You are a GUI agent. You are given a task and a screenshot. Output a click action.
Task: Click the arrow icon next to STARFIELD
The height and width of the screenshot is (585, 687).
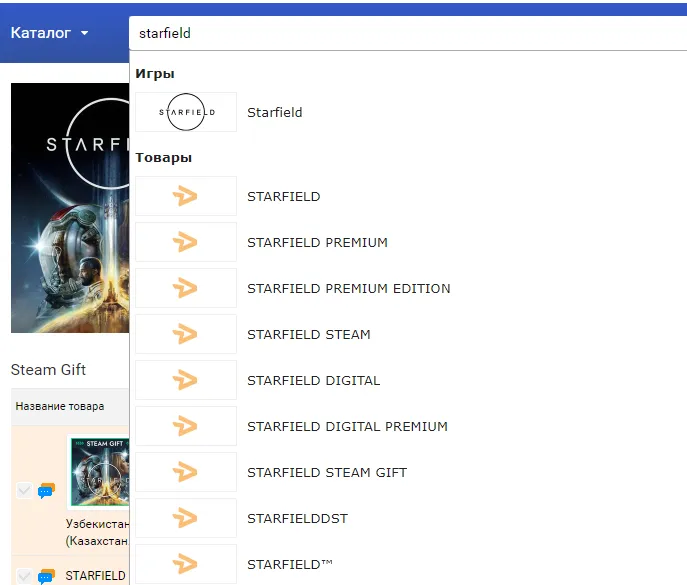(186, 196)
